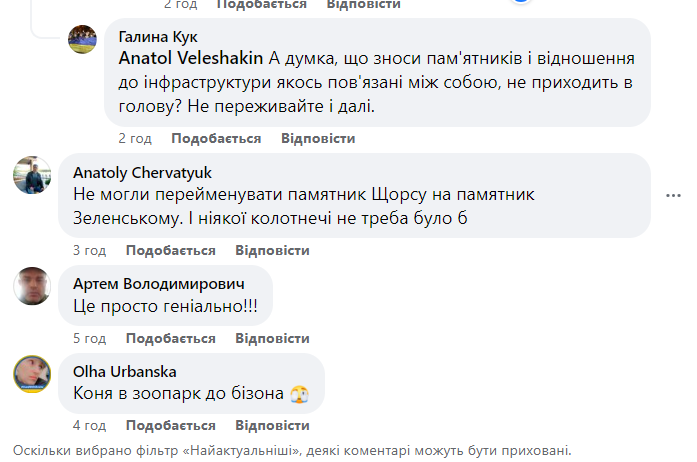697x462 pixels.
Task: Click Артем Володимирович's profile picture
Action: (x=32, y=286)
